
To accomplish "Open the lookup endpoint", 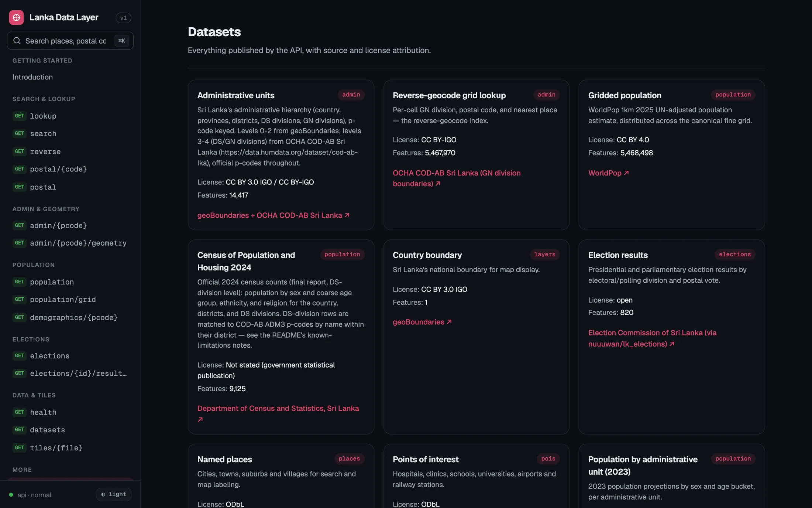I will coord(70,116).
